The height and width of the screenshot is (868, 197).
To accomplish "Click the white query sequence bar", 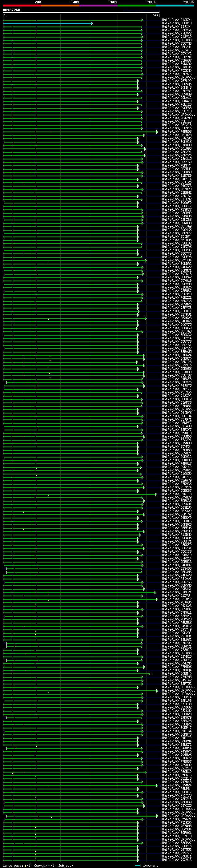I will coord(81,13).
